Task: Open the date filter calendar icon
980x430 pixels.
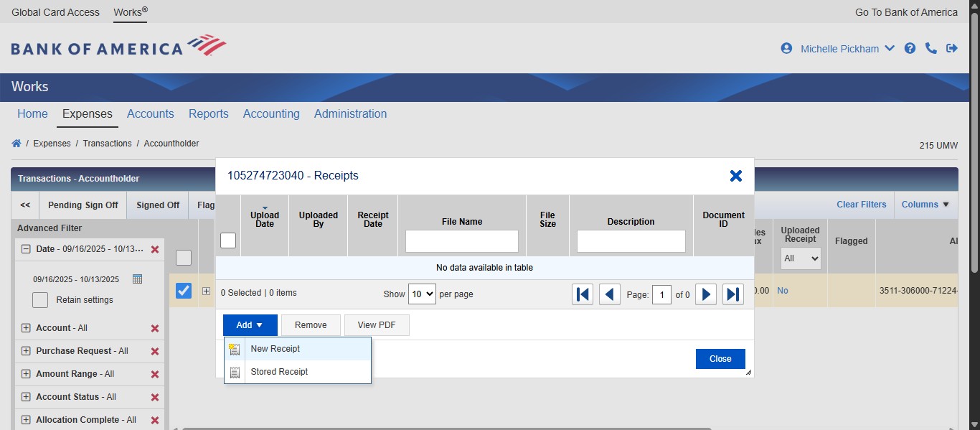Action: click(x=138, y=279)
